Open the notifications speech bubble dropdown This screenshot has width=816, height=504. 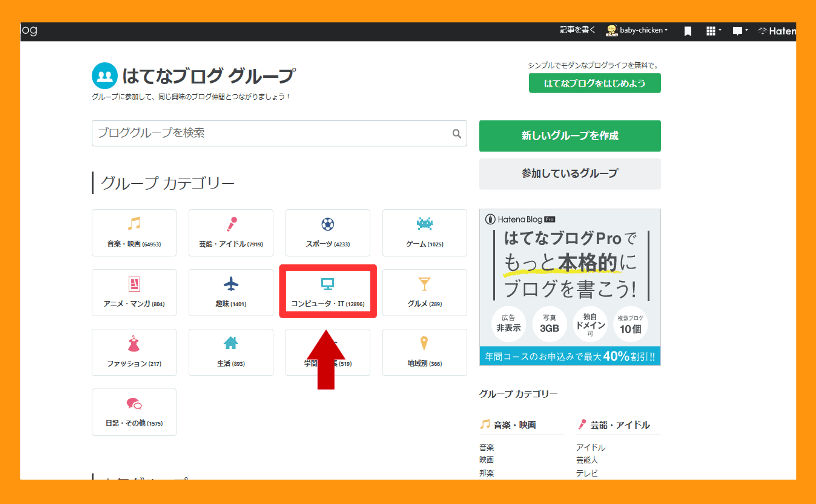740,31
